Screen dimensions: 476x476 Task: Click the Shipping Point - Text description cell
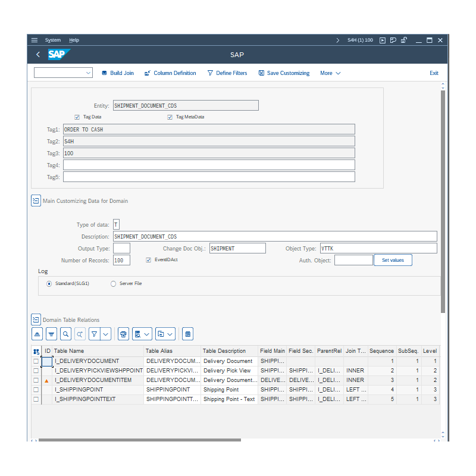(229, 399)
